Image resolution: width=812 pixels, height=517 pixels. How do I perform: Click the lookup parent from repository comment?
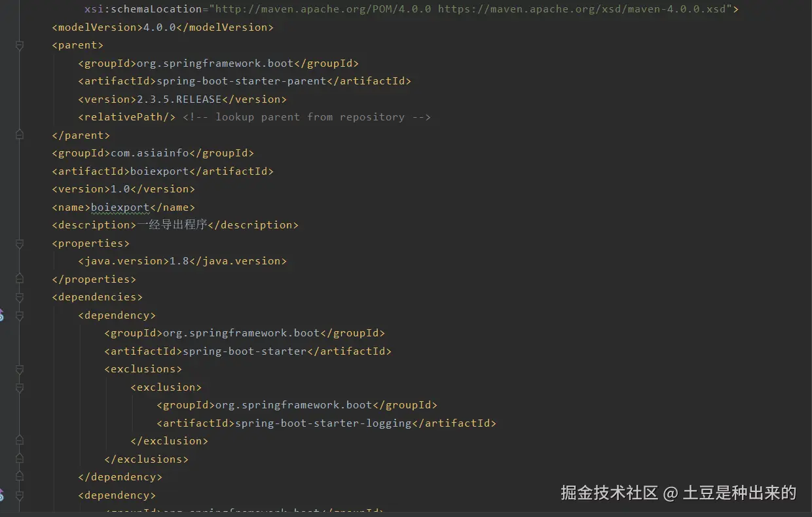coord(306,117)
